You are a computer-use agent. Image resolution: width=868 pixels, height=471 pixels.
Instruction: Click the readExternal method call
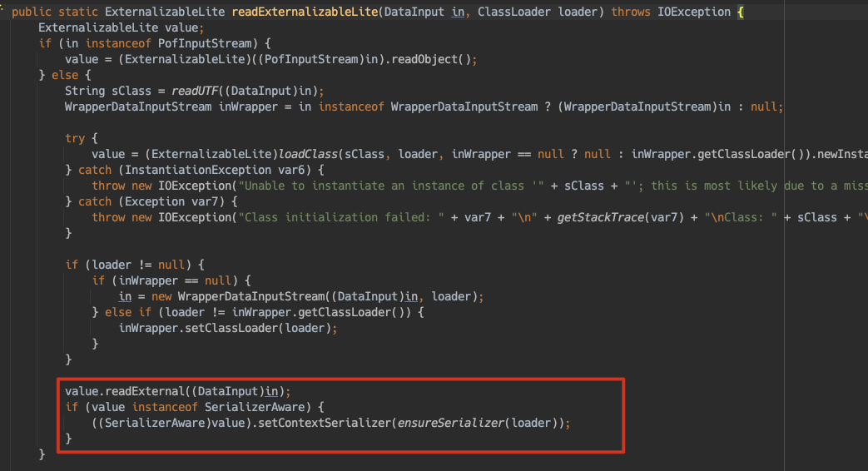145,391
